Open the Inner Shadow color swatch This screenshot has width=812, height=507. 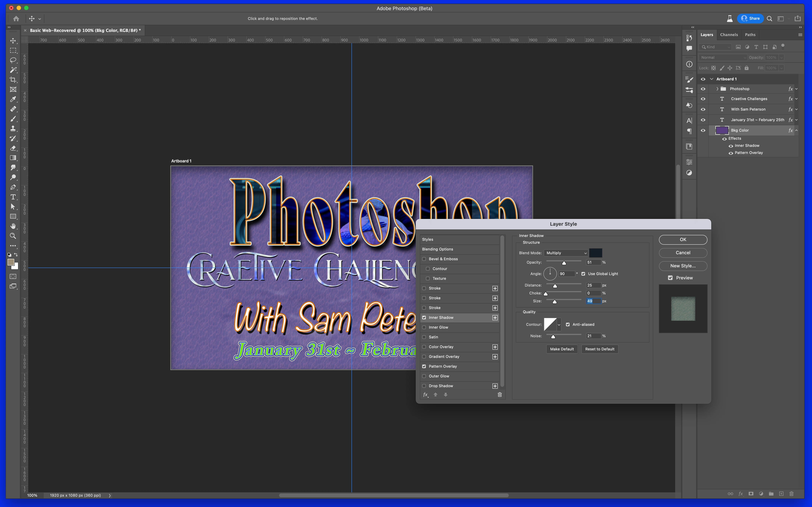point(596,253)
